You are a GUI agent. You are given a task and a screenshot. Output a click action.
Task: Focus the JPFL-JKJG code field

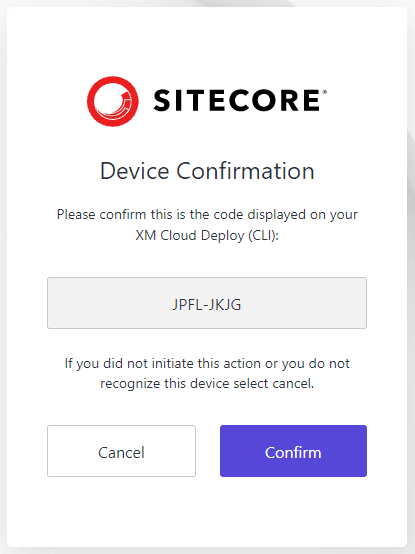(x=207, y=303)
